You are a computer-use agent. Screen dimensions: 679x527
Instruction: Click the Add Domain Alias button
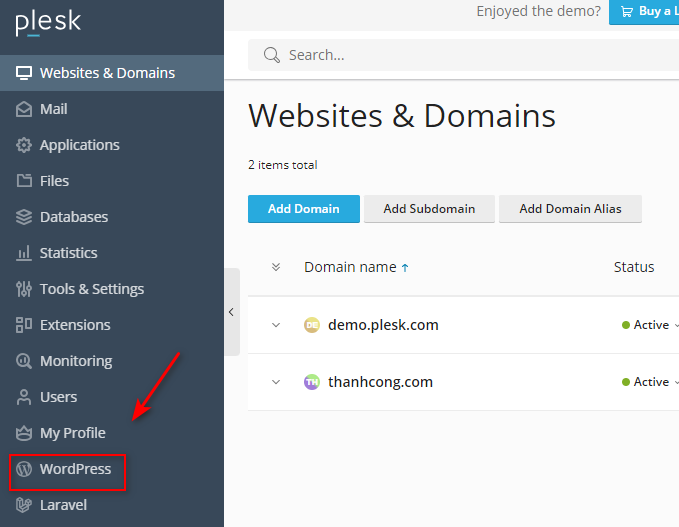[x=570, y=209]
